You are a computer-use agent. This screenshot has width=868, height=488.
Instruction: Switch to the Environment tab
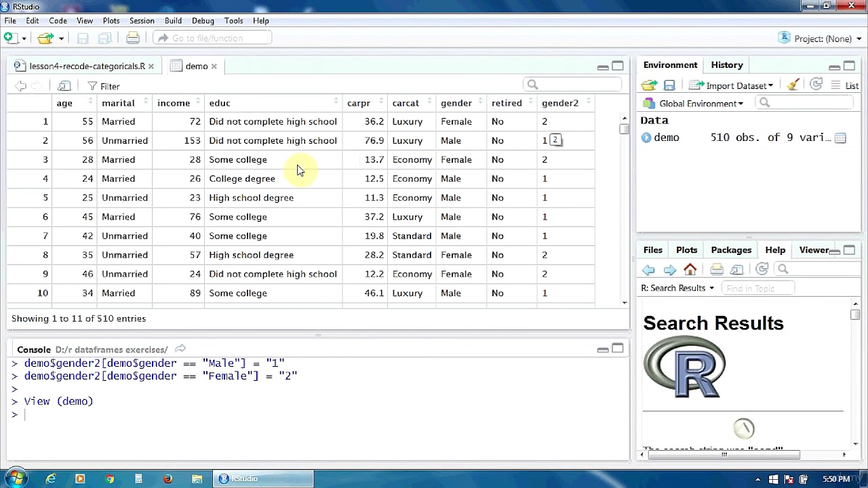(670, 65)
